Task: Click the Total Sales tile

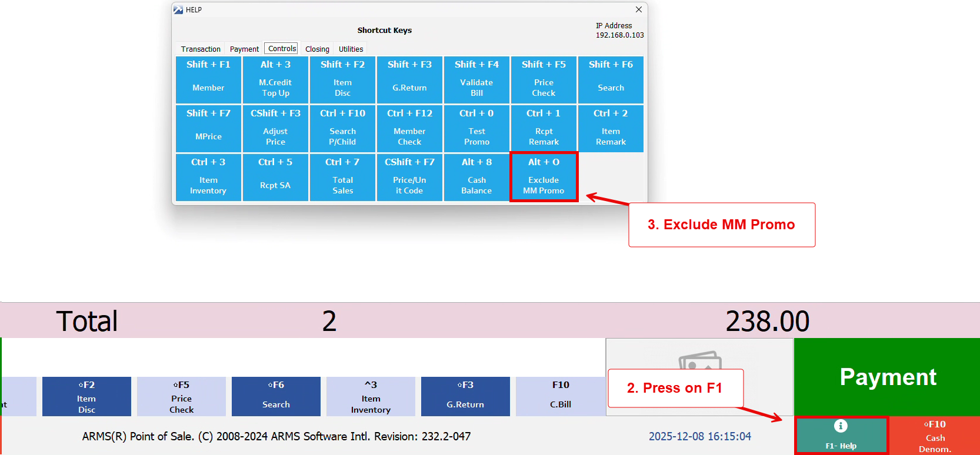Action: pyautogui.click(x=342, y=177)
